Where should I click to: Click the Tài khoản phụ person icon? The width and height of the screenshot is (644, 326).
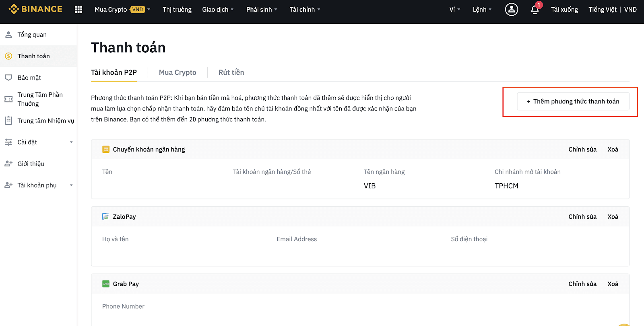pos(8,185)
